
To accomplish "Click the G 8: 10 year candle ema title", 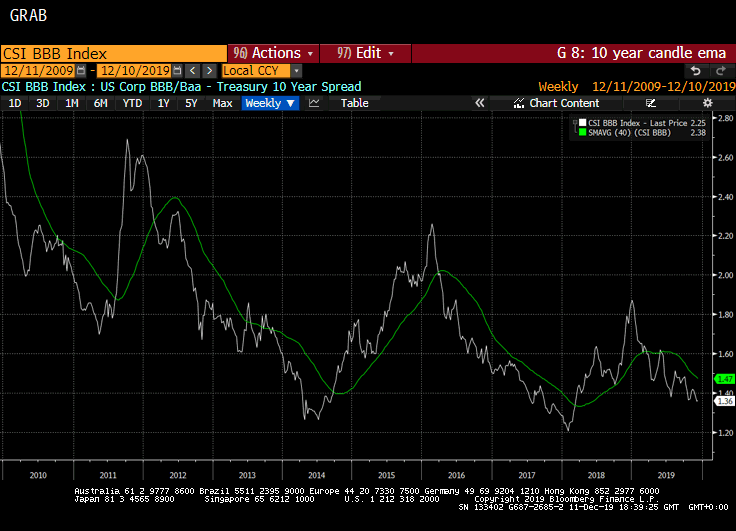I will [x=641, y=53].
